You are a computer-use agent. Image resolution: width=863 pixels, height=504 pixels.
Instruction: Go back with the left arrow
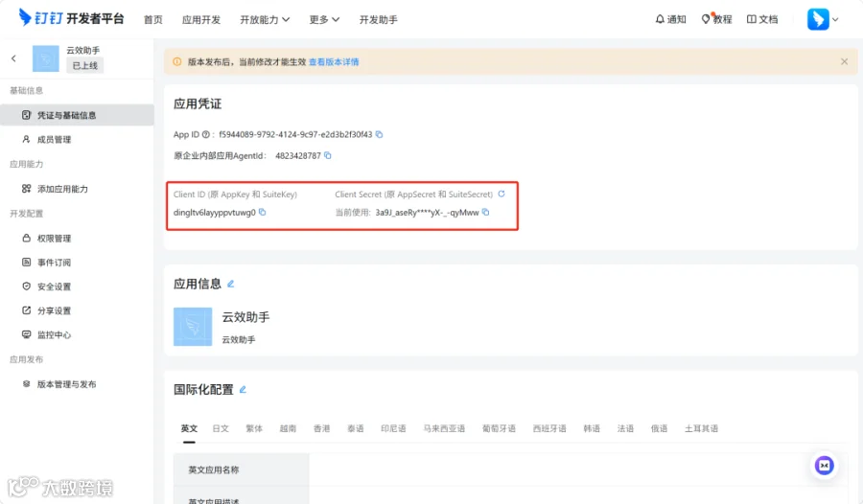click(x=13, y=58)
